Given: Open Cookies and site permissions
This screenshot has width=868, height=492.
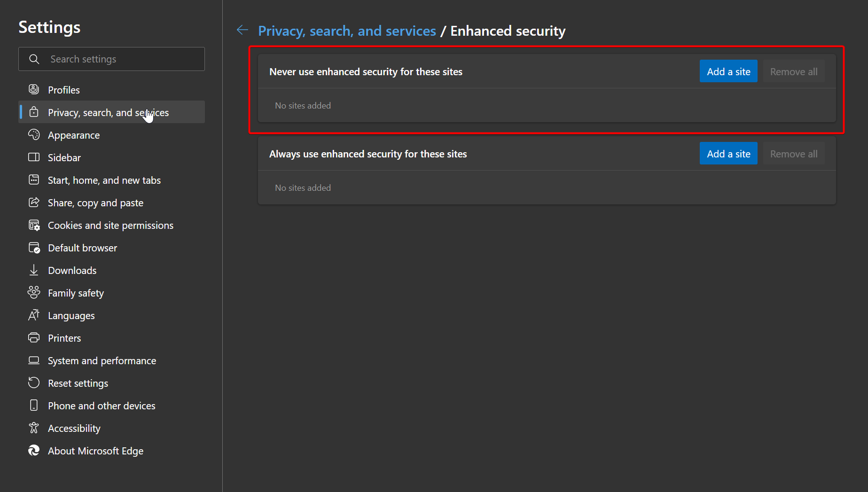Looking at the screenshot, I should click(110, 226).
